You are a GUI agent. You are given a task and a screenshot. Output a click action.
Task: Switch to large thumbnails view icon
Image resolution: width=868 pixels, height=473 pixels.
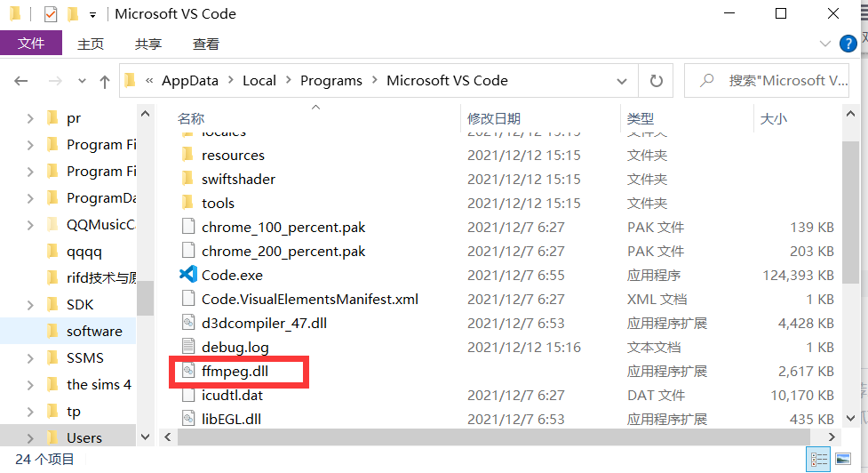coord(843,459)
